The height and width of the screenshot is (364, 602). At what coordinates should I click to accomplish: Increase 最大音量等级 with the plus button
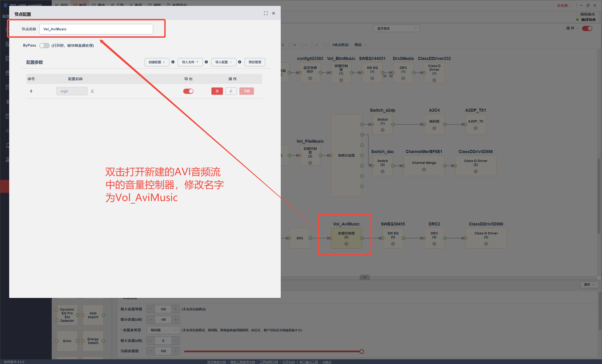coord(175,309)
